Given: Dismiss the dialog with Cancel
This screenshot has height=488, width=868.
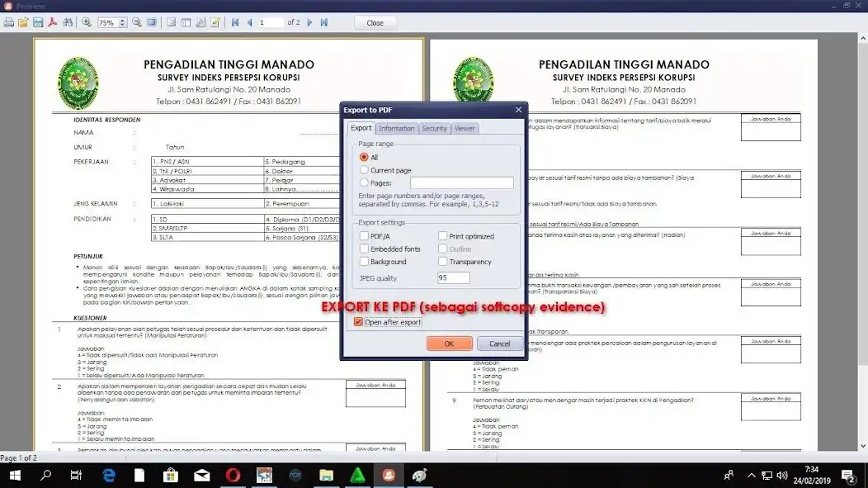Looking at the screenshot, I should coord(499,343).
